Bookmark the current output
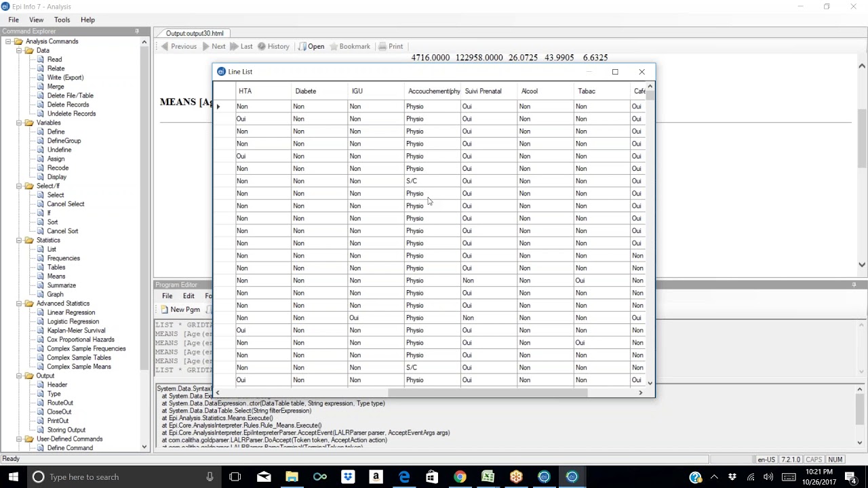 click(x=349, y=46)
